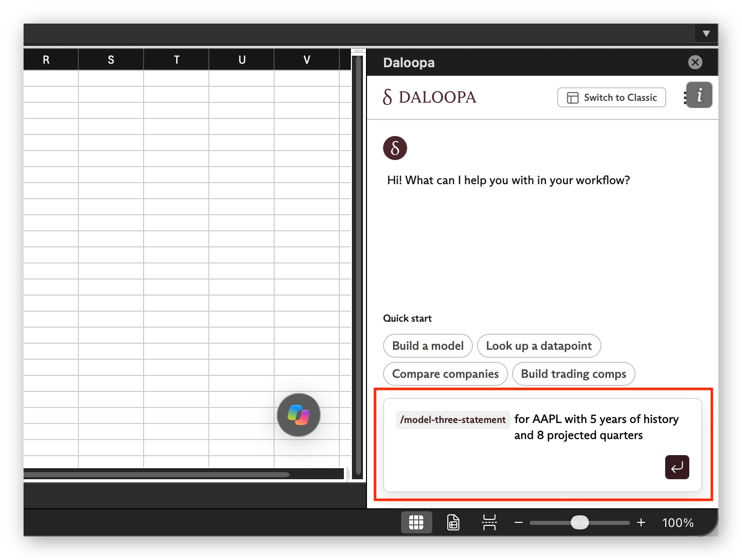Click the send arrow button in prompt box

(677, 467)
